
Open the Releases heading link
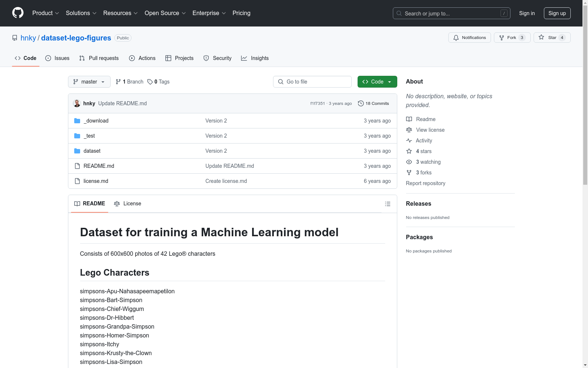pos(419,204)
